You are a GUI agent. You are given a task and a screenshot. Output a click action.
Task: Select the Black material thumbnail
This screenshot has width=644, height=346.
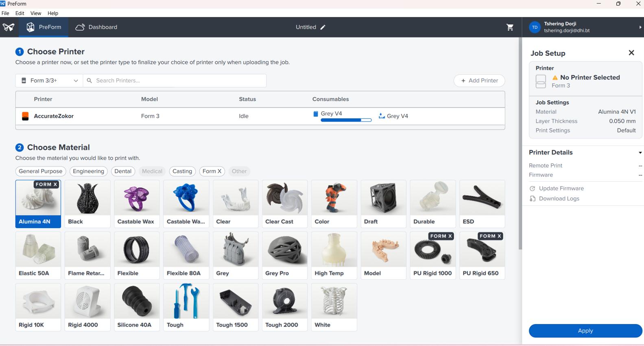[x=87, y=204]
